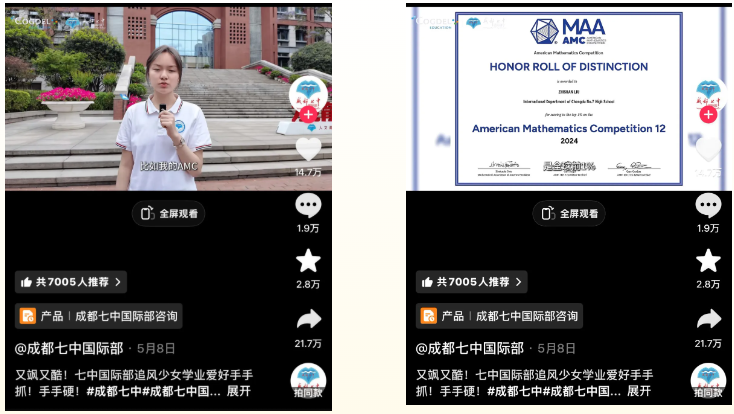Tap the 5月8日 date on left video

pyautogui.click(x=156, y=349)
